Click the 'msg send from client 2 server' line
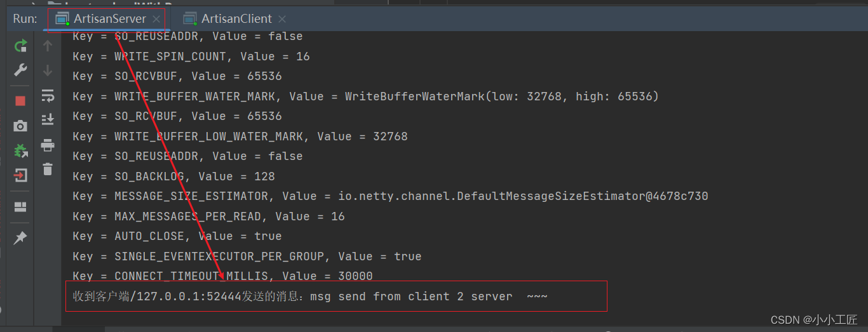The width and height of the screenshot is (868, 332). point(310,296)
